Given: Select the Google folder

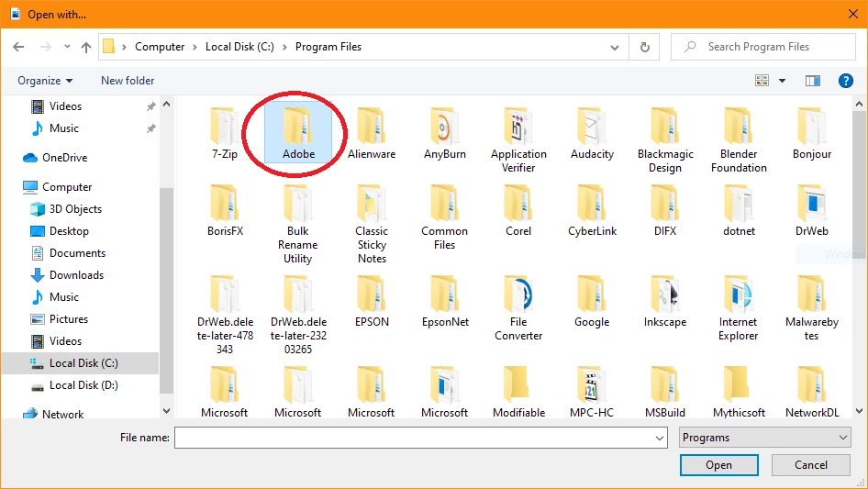Looking at the screenshot, I should pyautogui.click(x=592, y=302).
